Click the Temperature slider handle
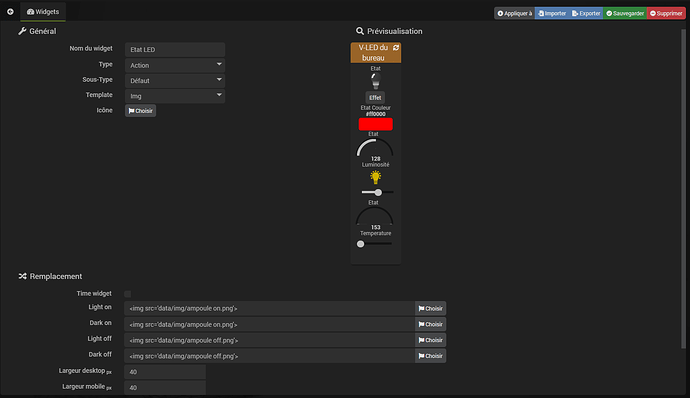This screenshot has width=690, height=398. pos(360,244)
